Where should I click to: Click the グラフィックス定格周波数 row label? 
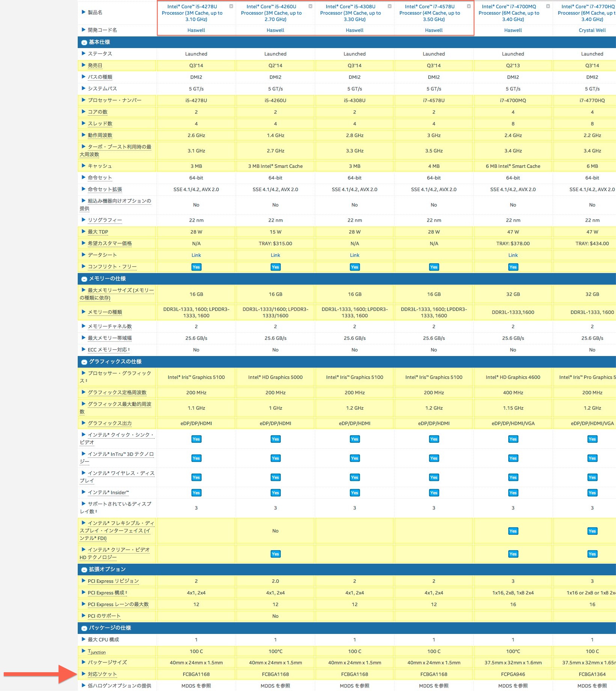click(x=117, y=392)
